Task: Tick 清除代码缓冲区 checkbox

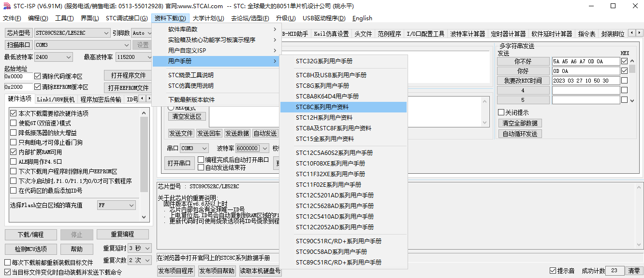Action: (38, 76)
